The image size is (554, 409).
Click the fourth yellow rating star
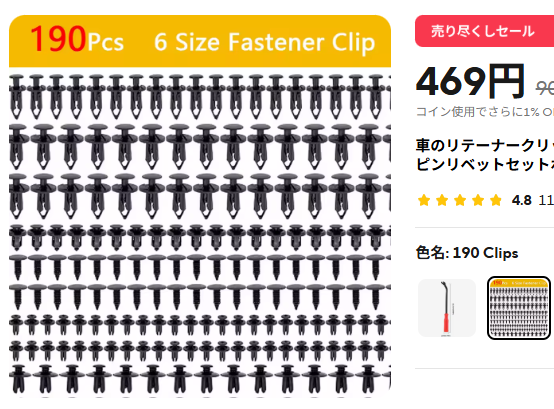click(478, 200)
